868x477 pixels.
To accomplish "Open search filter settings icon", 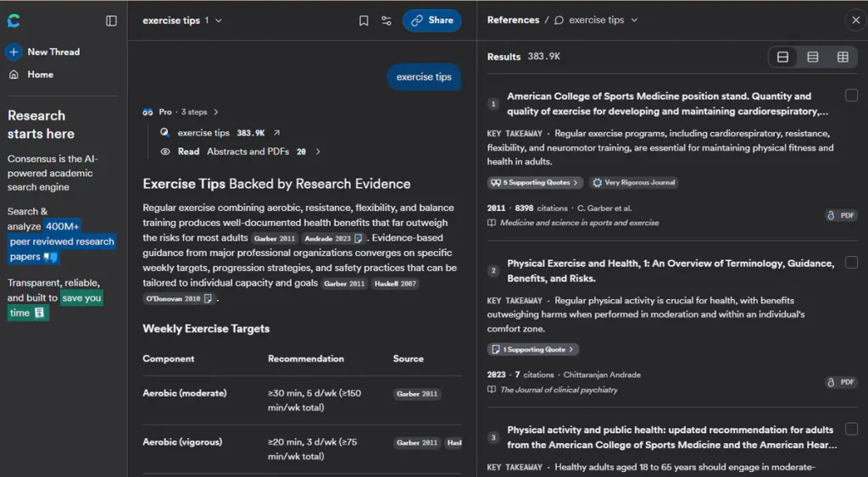I will click(x=387, y=20).
